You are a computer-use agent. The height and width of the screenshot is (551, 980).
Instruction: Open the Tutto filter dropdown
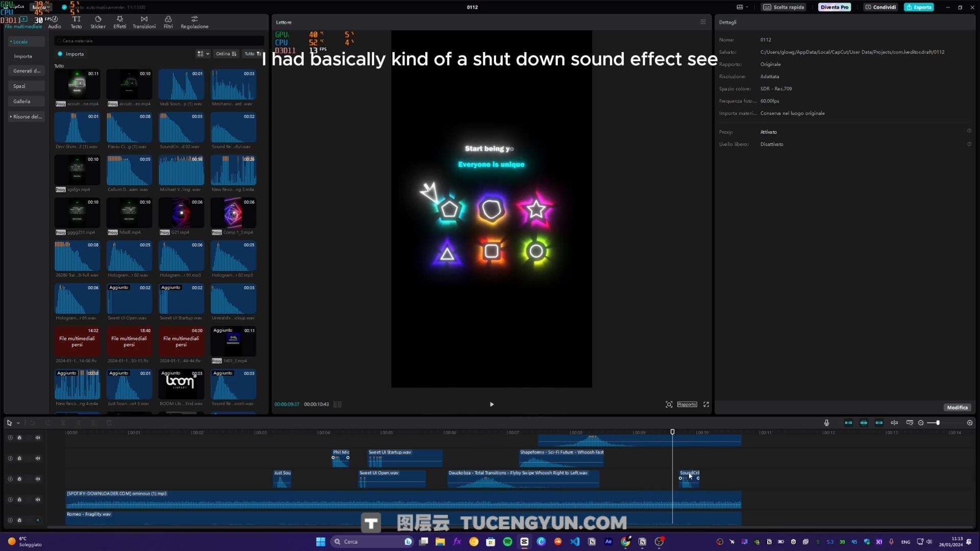[252, 54]
